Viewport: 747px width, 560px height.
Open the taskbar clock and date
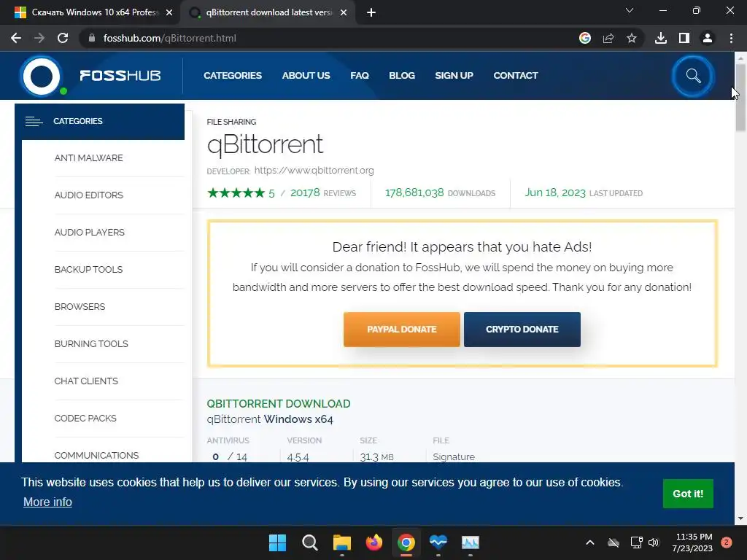click(x=692, y=542)
